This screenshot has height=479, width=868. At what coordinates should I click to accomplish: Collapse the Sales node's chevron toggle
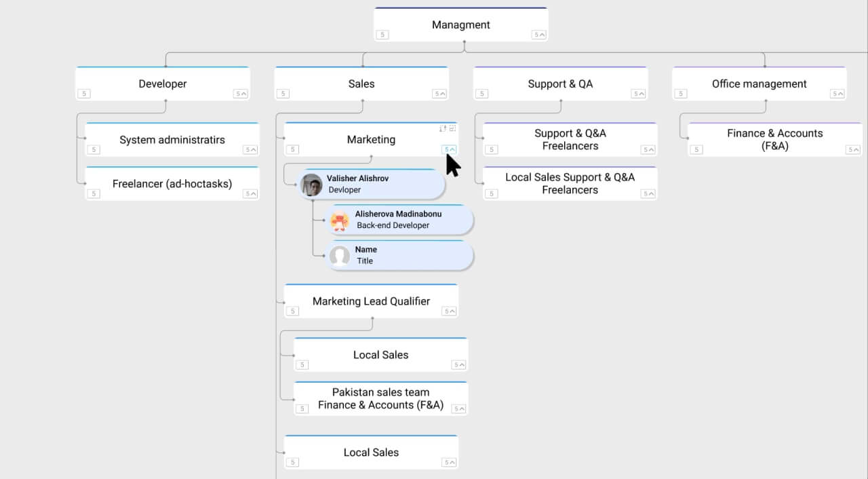click(439, 94)
